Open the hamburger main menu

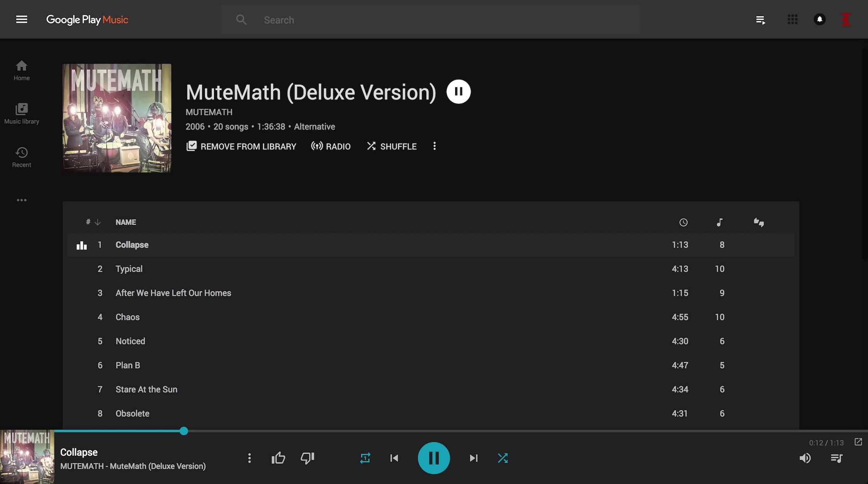22,19
